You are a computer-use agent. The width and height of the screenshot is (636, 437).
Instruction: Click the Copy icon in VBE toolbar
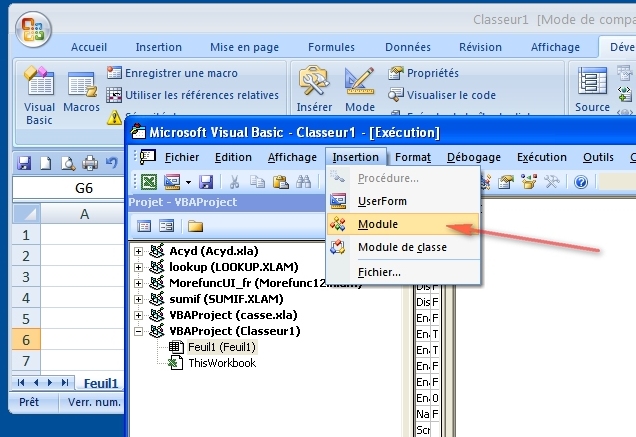[x=257, y=182]
